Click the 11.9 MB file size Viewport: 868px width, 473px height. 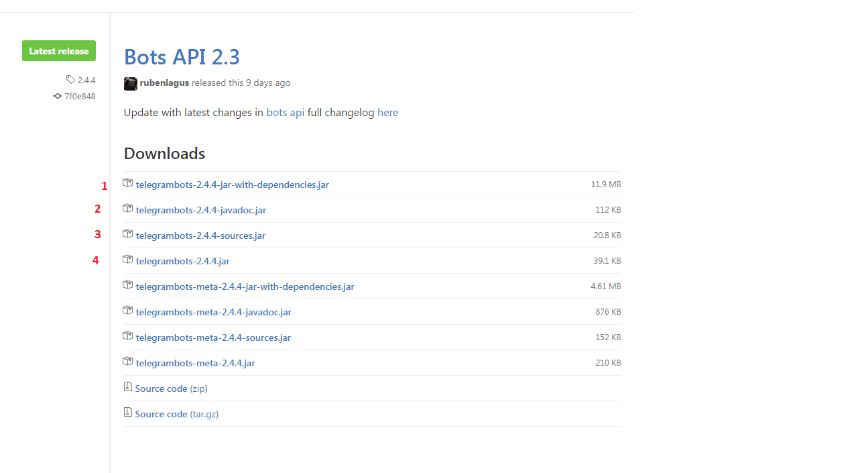click(606, 185)
